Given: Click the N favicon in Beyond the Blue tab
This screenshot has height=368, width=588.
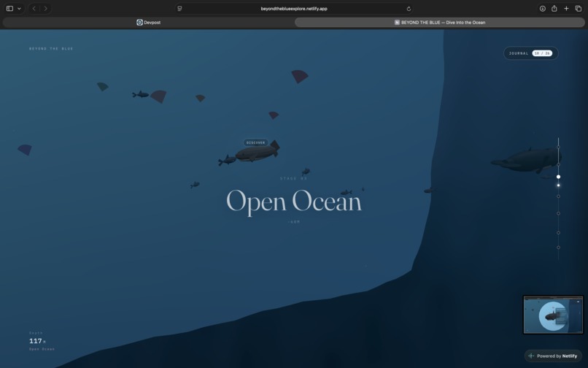Looking at the screenshot, I should (x=397, y=23).
